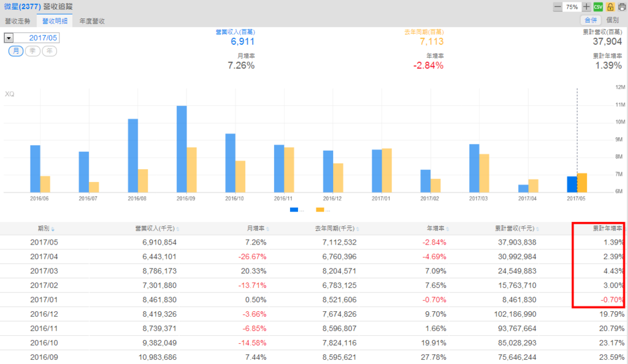Switch to the 營收明細 tab
This screenshot has height=364, width=628.
click(x=55, y=21)
